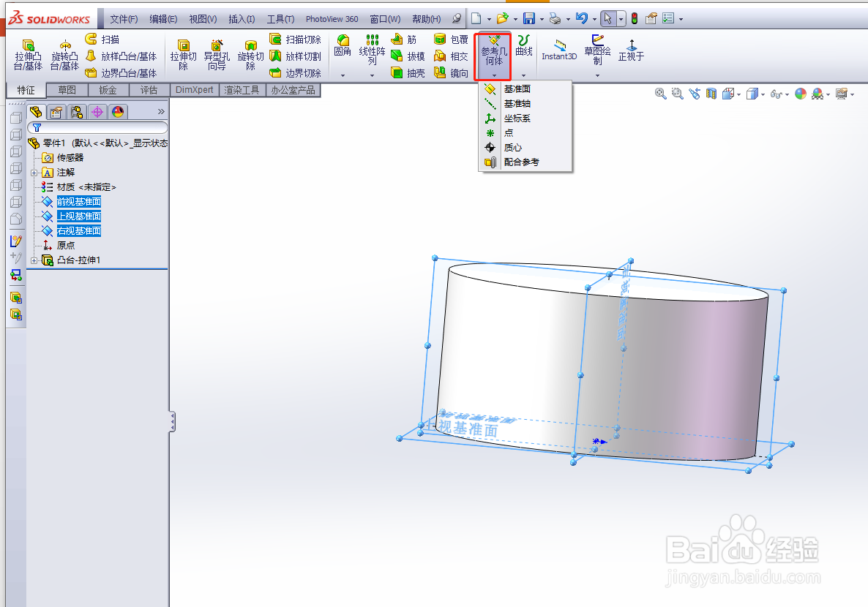Open the Tools (工具) menu

[x=280, y=19]
